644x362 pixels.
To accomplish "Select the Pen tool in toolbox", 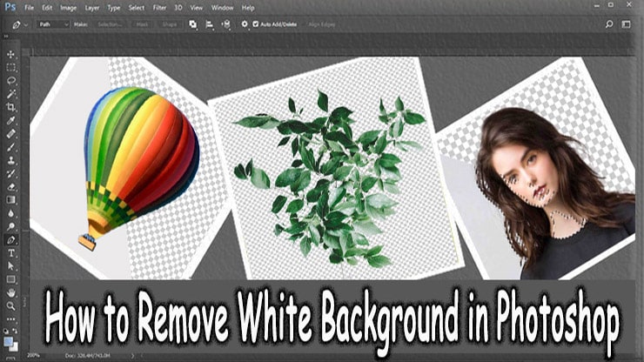I will point(10,240).
